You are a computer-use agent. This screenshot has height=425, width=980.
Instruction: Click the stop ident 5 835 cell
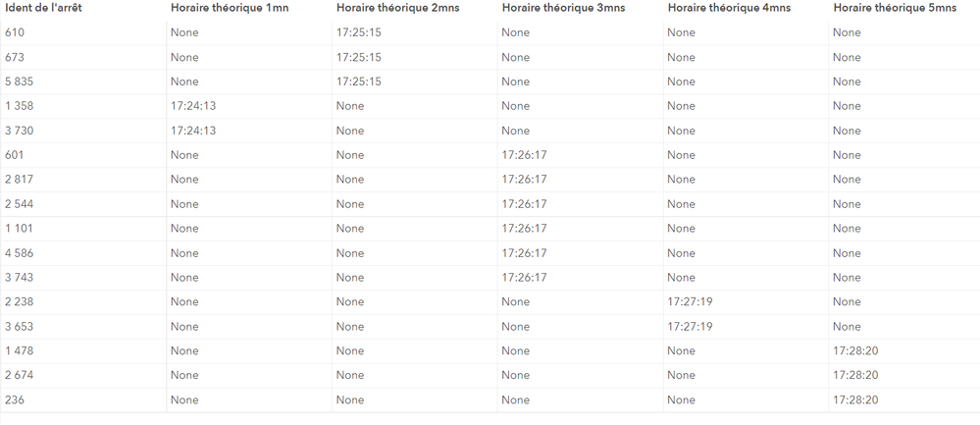pos(19,81)
